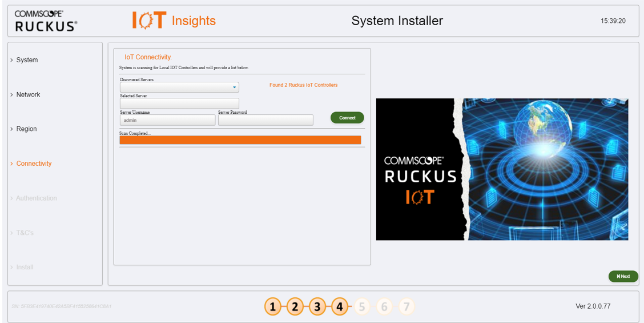Image resolution: width=644 pixels, height=323 pixels.
Task: Click the SN serial number text
Action: click(62, 306)
